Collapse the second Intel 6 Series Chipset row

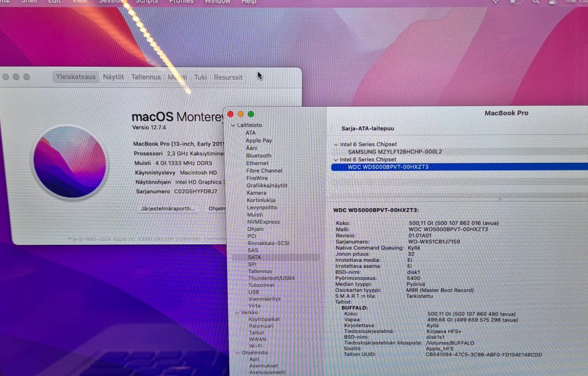(336, 160)
